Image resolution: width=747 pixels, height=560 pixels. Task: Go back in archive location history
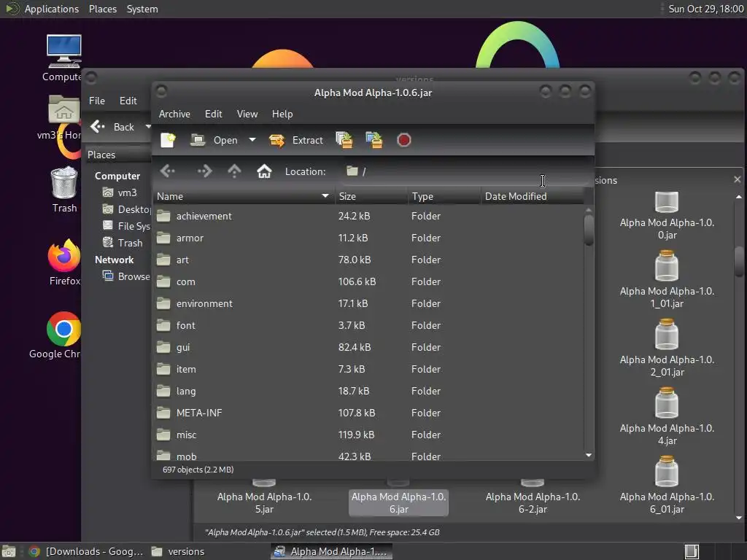point(168,171)
